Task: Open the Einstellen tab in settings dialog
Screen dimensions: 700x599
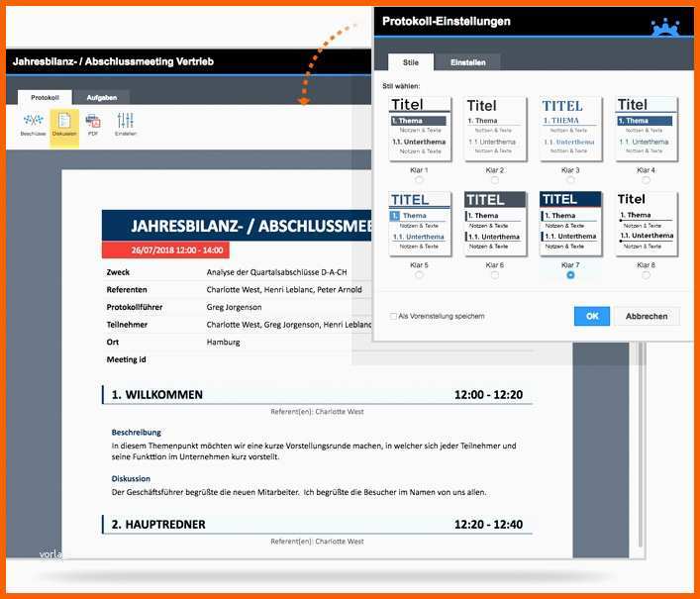Action: point(467,61)
